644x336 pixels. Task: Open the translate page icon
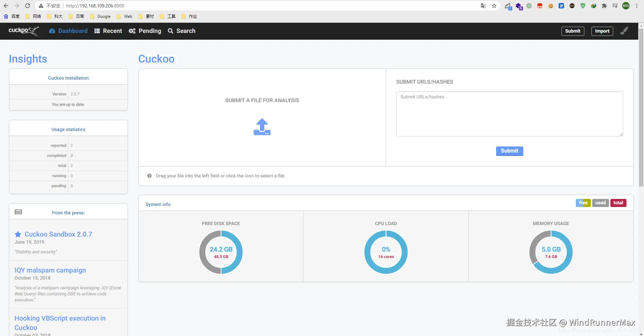click(483, 6)
